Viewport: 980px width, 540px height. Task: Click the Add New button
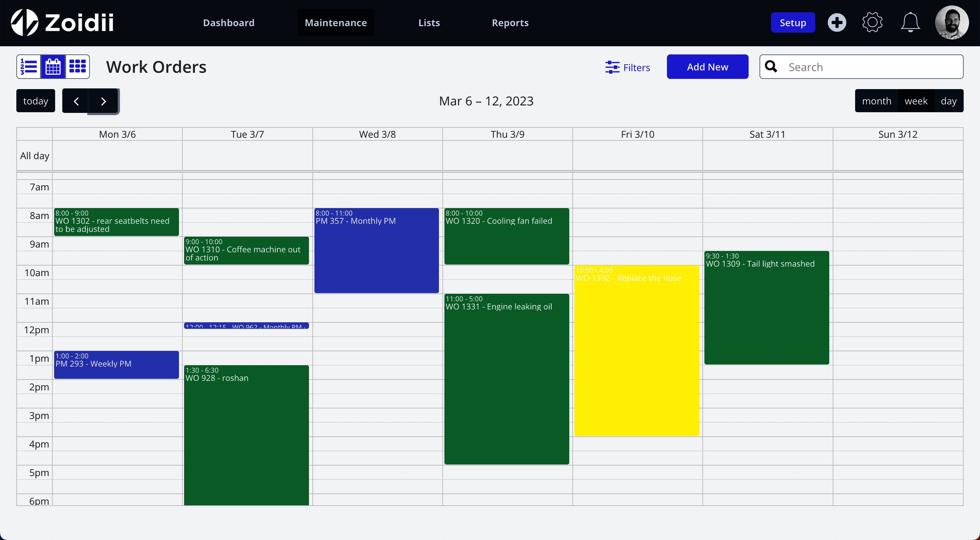click(x=707, y=67)
